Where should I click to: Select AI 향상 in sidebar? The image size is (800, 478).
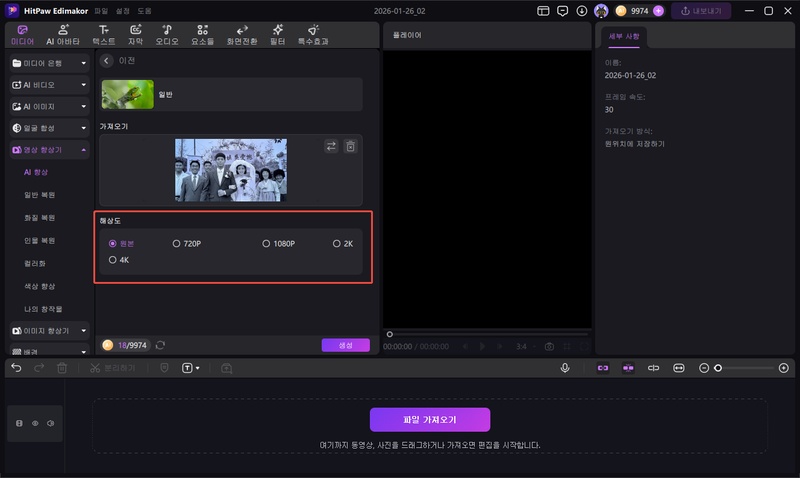pyautogui.click(x=36, y=172)
